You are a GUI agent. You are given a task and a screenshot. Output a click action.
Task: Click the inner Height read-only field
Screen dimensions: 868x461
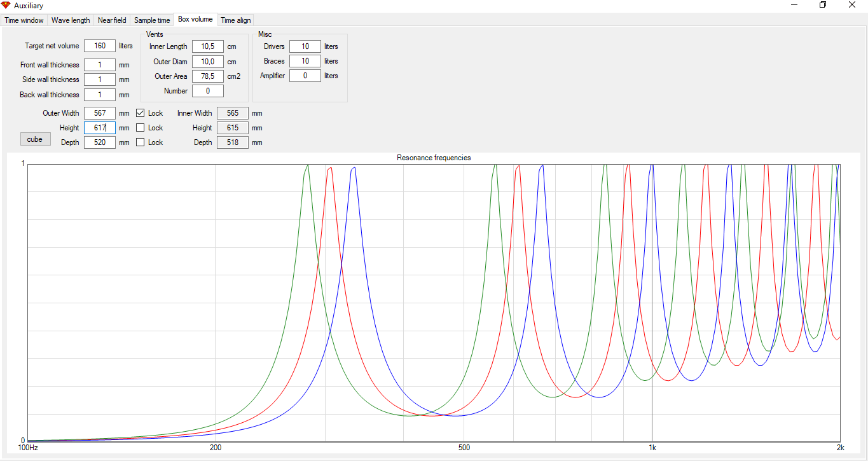(233, 128)
